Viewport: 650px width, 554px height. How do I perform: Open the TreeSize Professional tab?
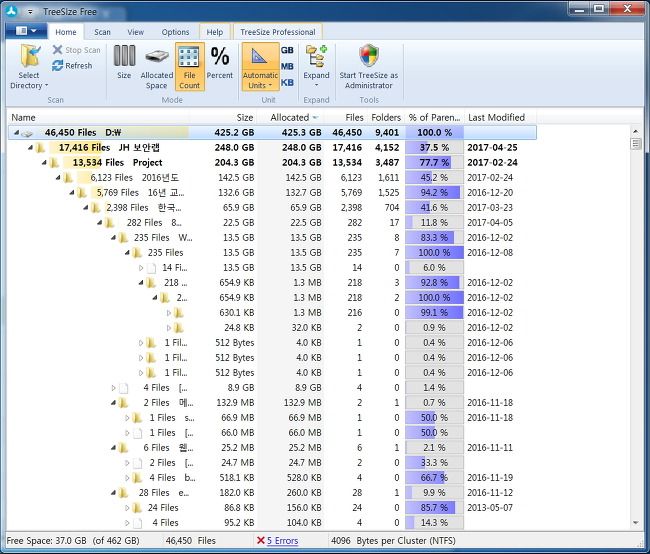coord(278,32)
